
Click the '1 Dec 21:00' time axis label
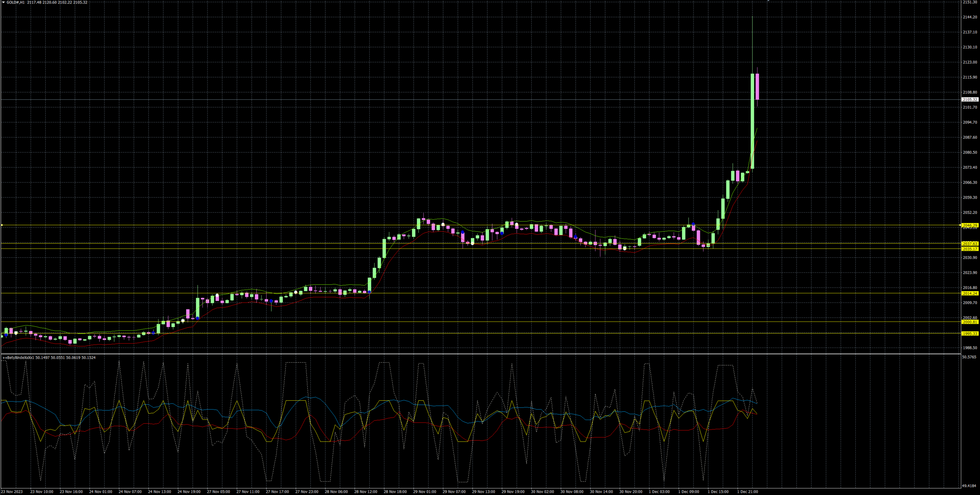pyautogui.click(x=747, y=492)
